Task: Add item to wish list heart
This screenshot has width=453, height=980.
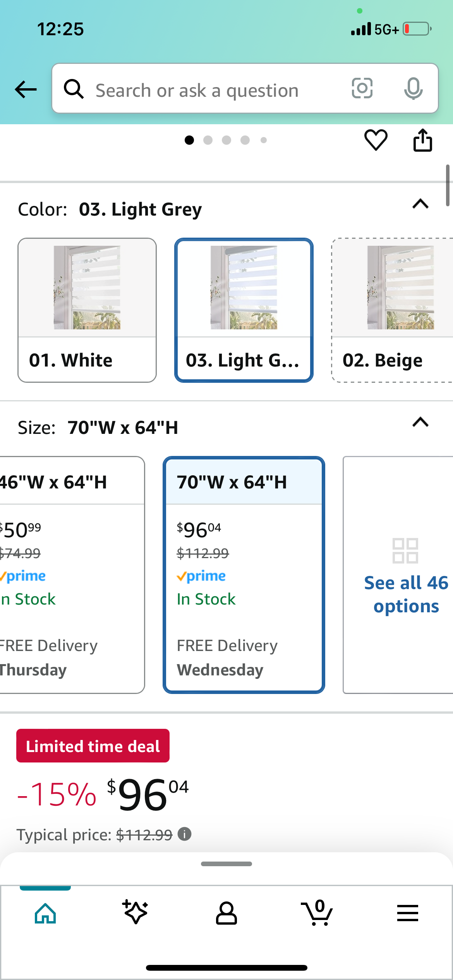Action: pos(376,140)
